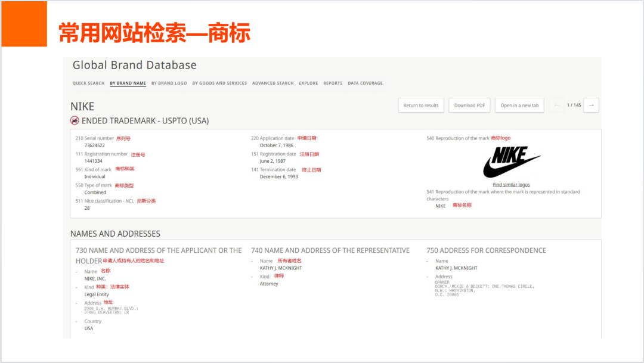The height and width of the screenshot is (363, 644).
Task: Go to the Advanced Search tab
Action: 273,83
